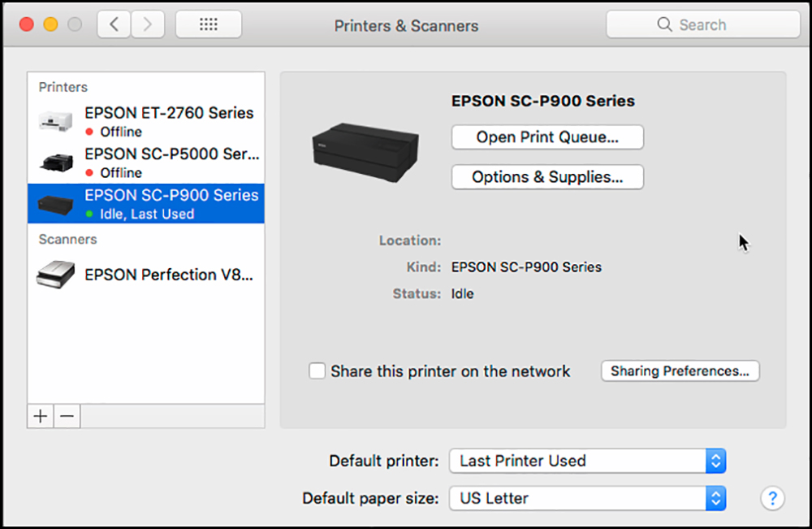Click the magnifying glass in Search
Viewport: 812px width, 529px height.
664,24
